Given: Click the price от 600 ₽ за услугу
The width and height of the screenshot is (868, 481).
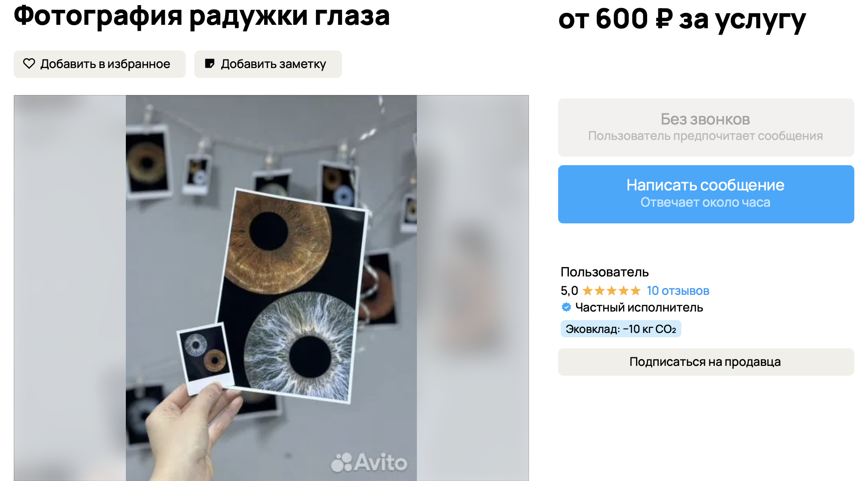Looking at the screenshot, I should (682, 20).
